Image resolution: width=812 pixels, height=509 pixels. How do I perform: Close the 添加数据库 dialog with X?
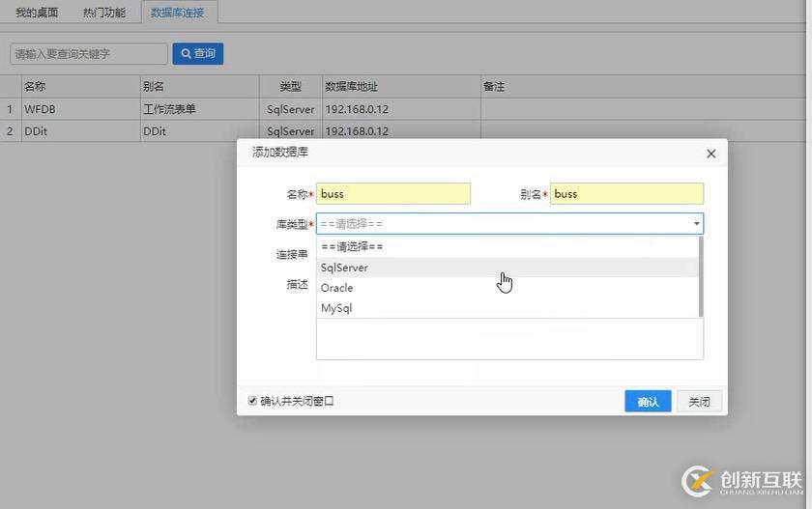711,154
